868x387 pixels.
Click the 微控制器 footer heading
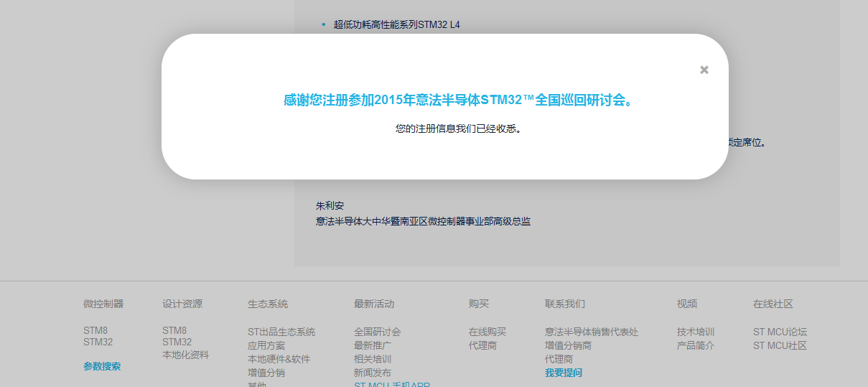(x=103, y=304)
